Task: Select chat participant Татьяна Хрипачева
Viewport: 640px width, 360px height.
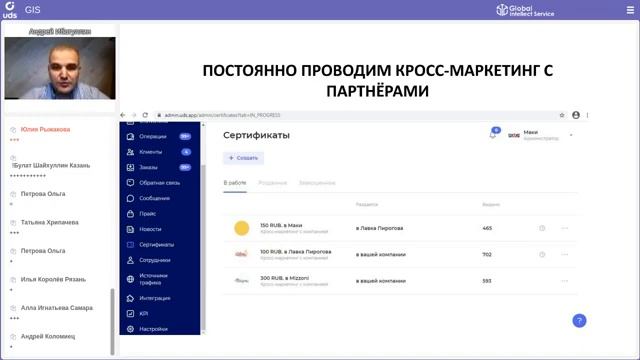Action: click(49, 222)
